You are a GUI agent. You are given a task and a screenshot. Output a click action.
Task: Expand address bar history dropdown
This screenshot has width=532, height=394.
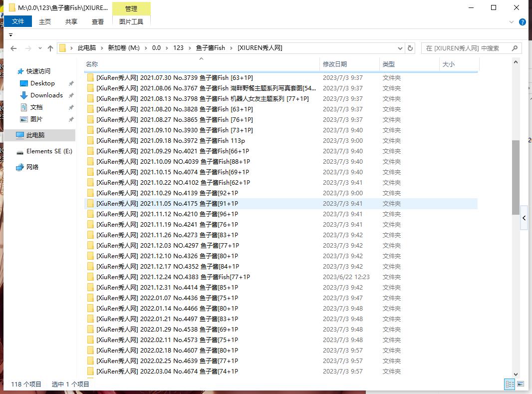(x=400, y=48)
